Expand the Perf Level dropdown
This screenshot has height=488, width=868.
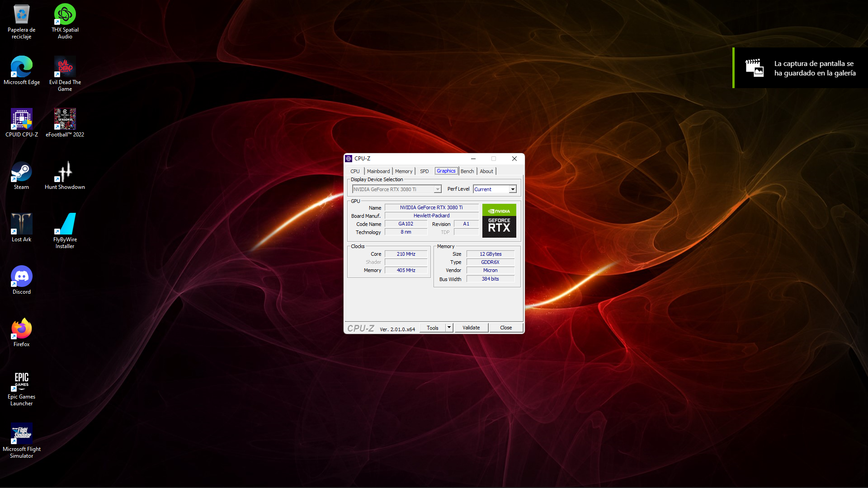click(x=512, y=189)
